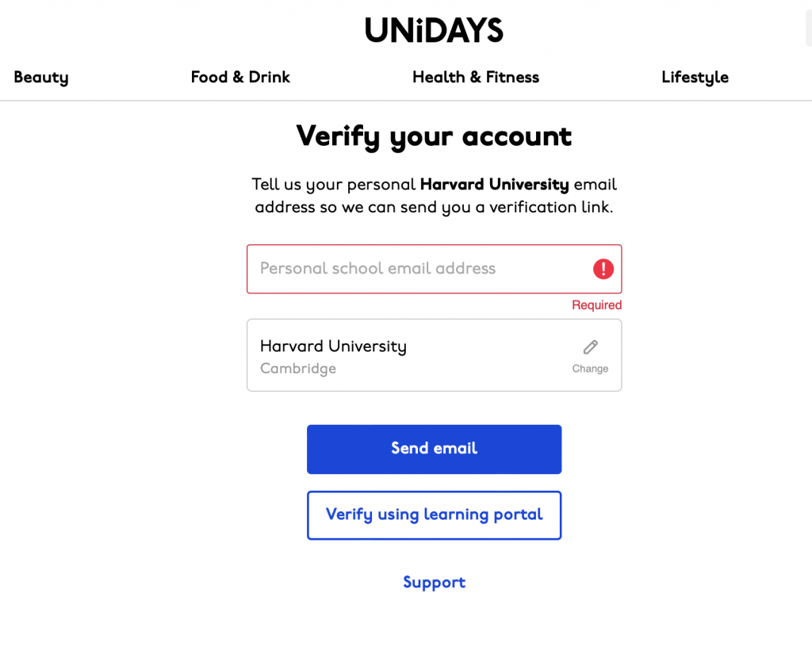Click the red Required error message
The width and height of the screenshot is (812, 669).
click(x=596, y=305)
